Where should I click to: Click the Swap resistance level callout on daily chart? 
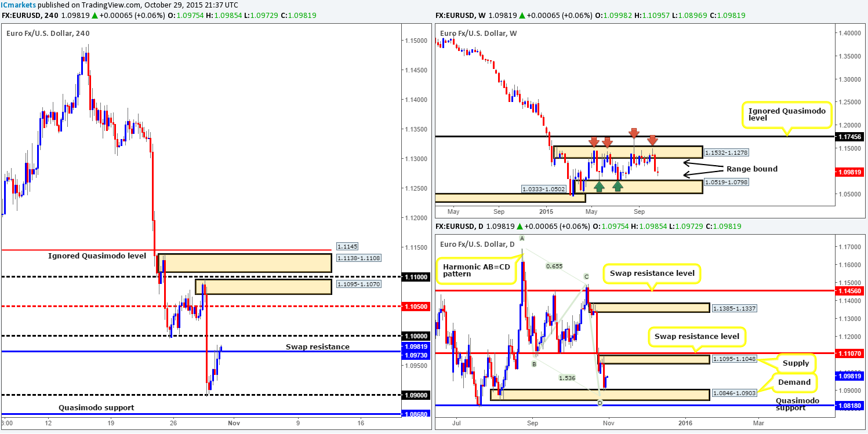click(x=652, y=273)
